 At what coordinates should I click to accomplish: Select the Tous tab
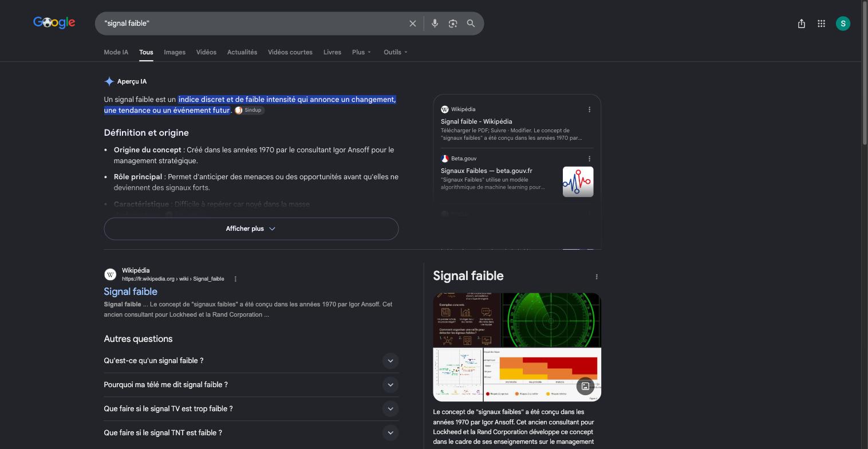click(x=146, y=52)
